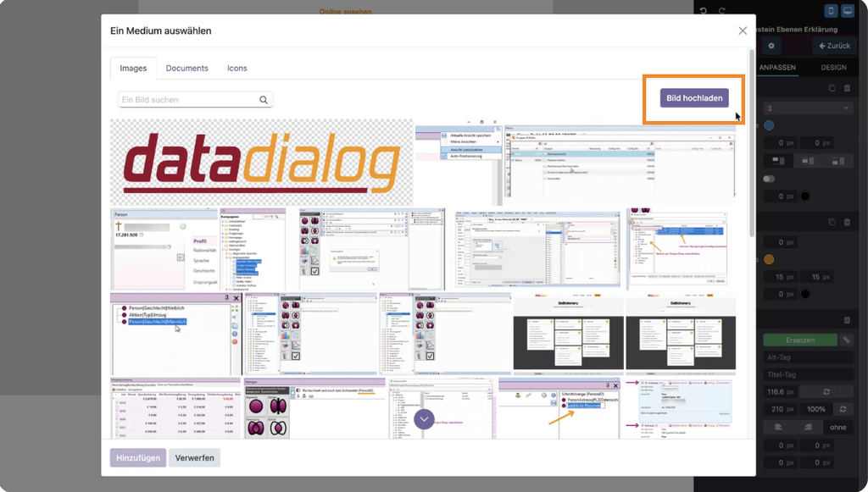The height and width of the screenshot is (492, 868).
Task: Select right image alignment beside 'ohne'
Action: [808, 427]
